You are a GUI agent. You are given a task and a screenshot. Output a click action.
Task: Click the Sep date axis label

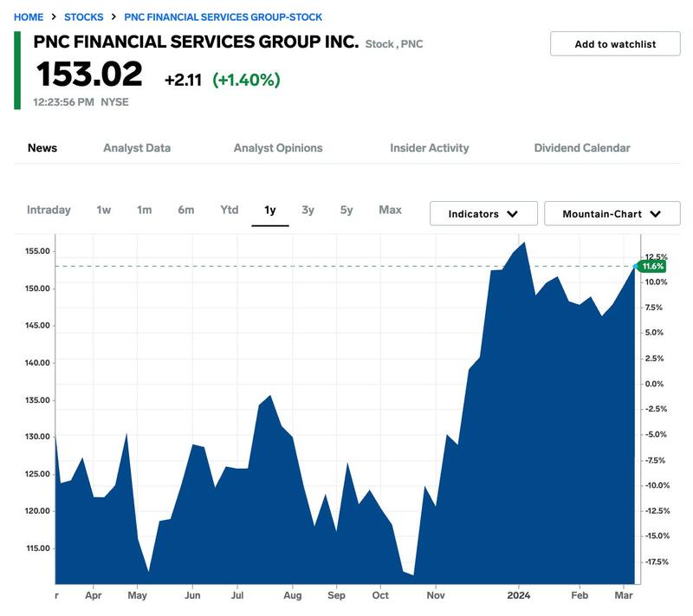pyautogui.click(x=336, y=596)
